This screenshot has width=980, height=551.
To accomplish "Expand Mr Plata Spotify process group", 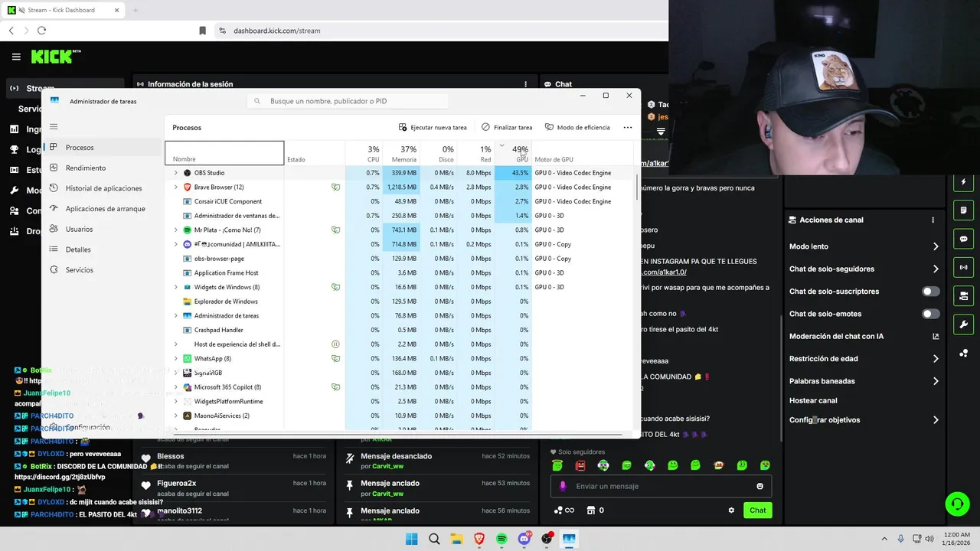I will [x=176, y=230].
